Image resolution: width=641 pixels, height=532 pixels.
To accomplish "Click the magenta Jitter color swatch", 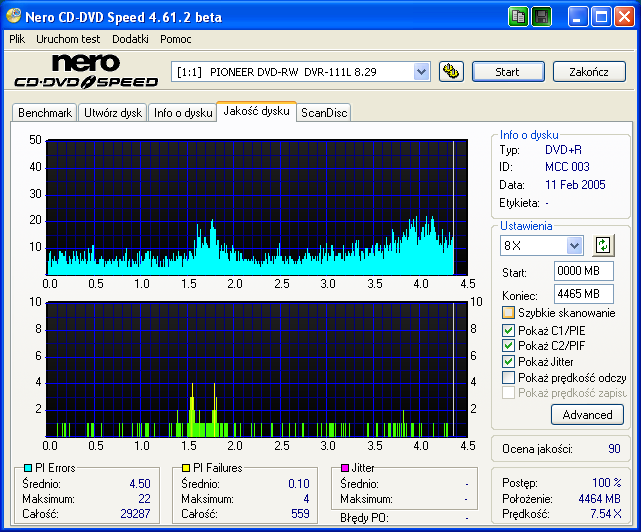I will (345, 468).
